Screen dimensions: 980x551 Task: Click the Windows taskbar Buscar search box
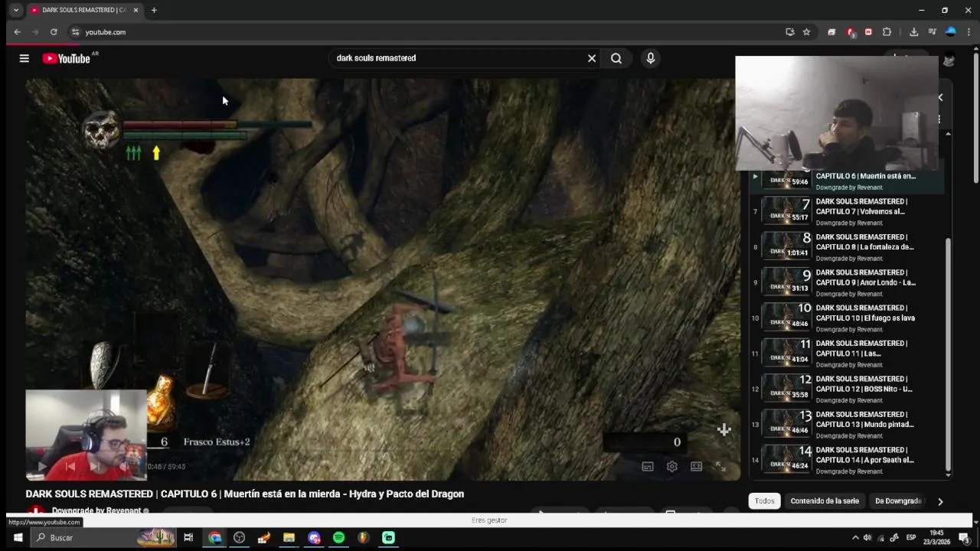pyautogui.click(x=103, y=538)
